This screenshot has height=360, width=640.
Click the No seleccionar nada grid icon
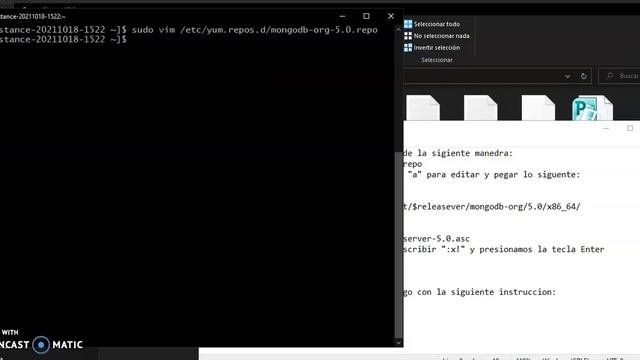[x=408, y=36]
